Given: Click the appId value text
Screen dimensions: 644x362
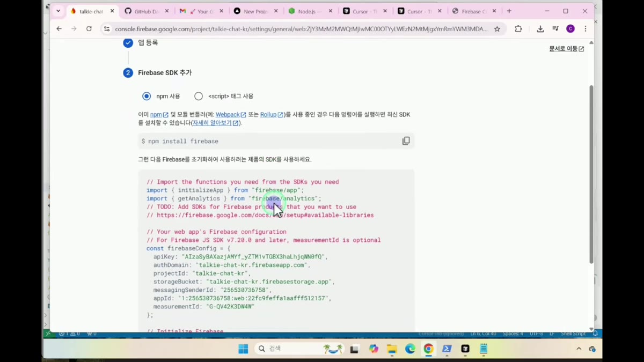Looking at the screenshot, I should click(x=252, y=298).
